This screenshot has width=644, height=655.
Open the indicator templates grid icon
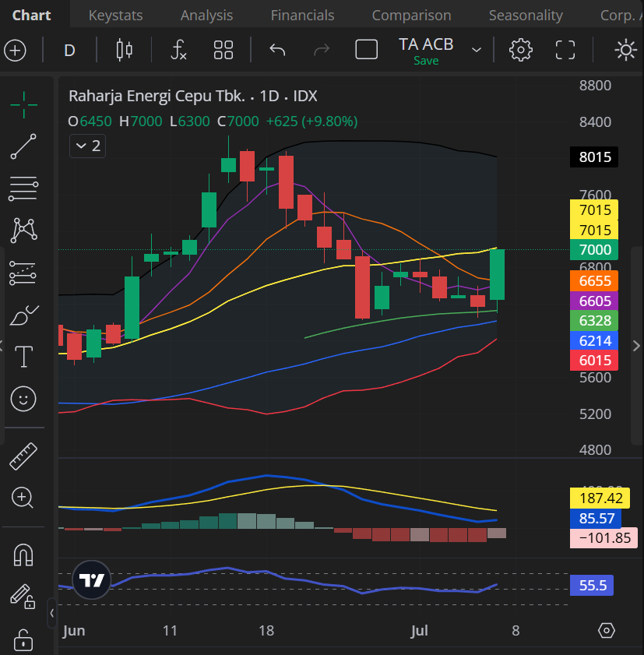point(223,51)
